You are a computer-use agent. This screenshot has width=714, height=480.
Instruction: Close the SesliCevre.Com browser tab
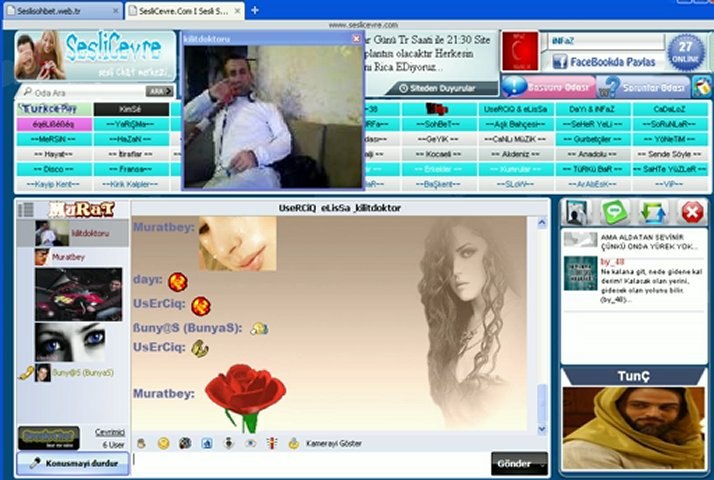pyautogui.click(x=237, y=10)
